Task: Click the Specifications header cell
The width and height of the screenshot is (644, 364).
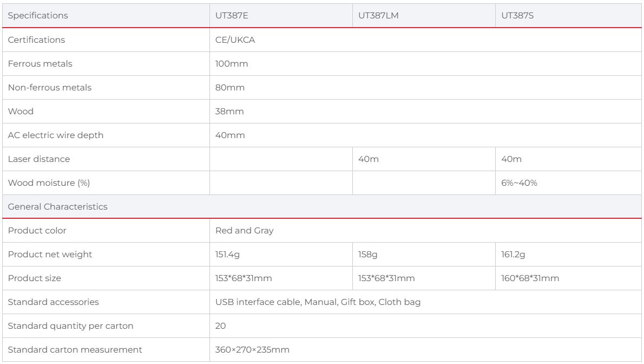Action: point(38,16)
